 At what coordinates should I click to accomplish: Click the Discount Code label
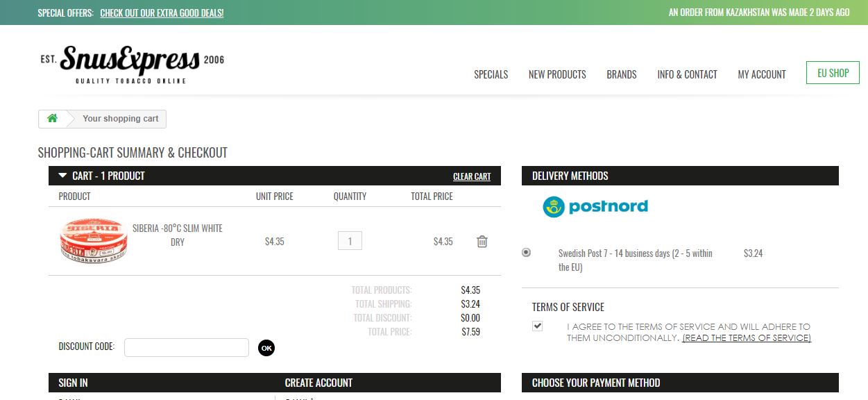pyautogui.click(x=87, y=347)
